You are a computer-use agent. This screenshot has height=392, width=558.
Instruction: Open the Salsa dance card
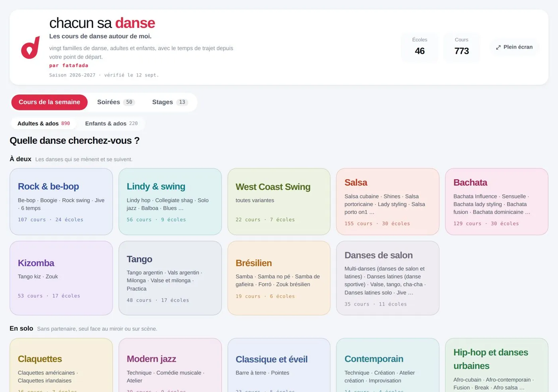point(388,202)
